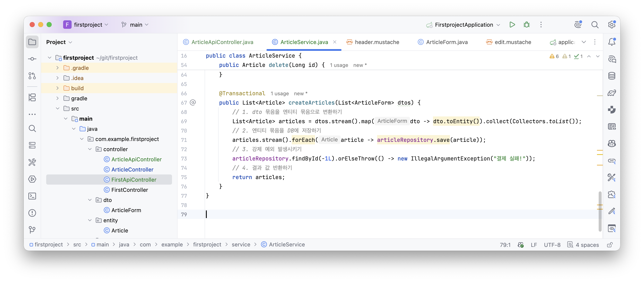
Task: Run FirstprojectApplication
Action: 512,25
